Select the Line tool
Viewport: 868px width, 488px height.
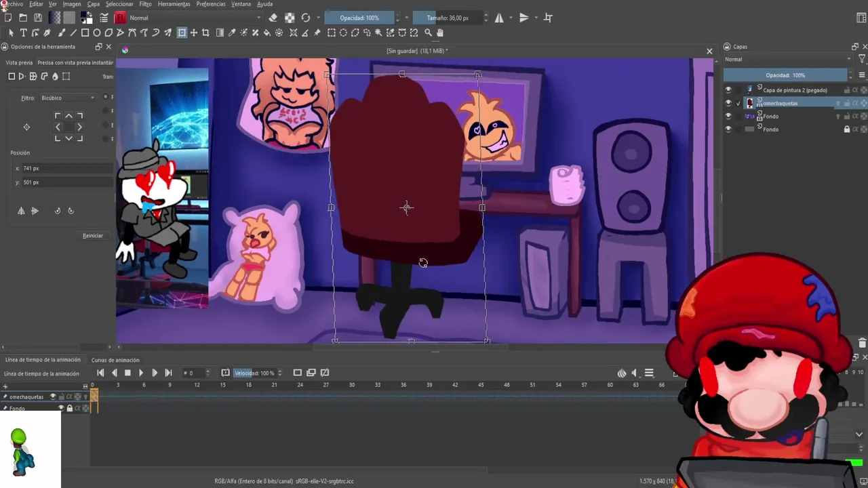[x=73, y=33]
